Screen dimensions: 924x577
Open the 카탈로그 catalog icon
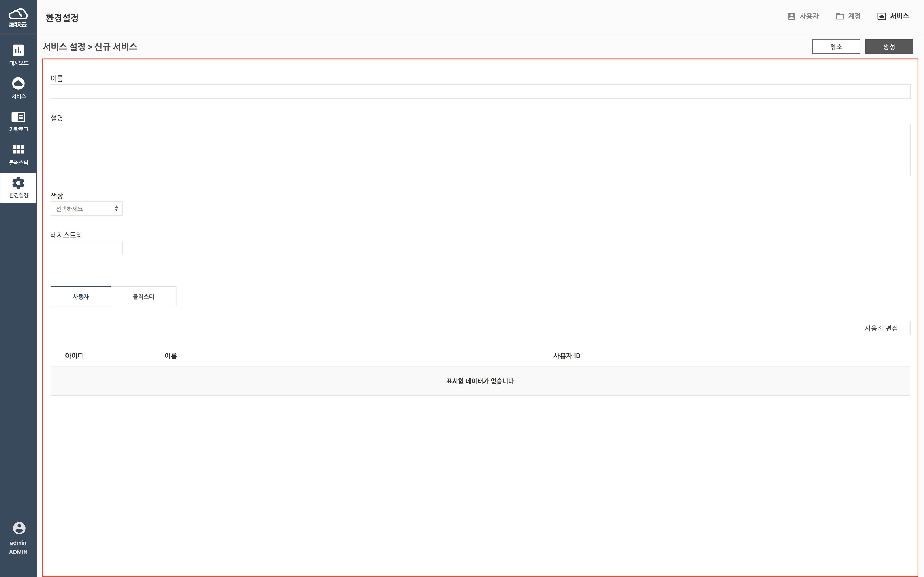point(18,117)
